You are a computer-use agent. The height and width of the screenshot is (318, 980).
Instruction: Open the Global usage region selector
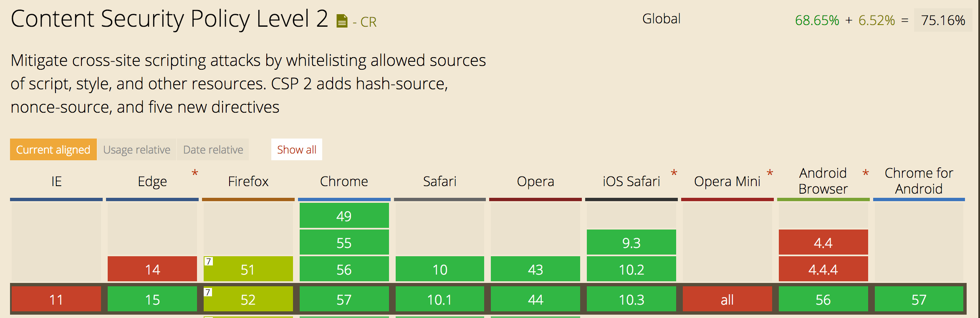661,19
